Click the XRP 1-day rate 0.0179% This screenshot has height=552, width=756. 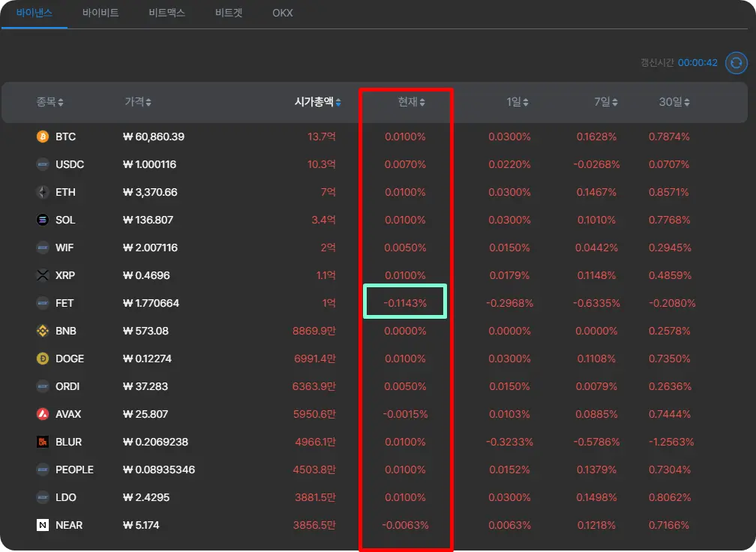tap(510, 275)
